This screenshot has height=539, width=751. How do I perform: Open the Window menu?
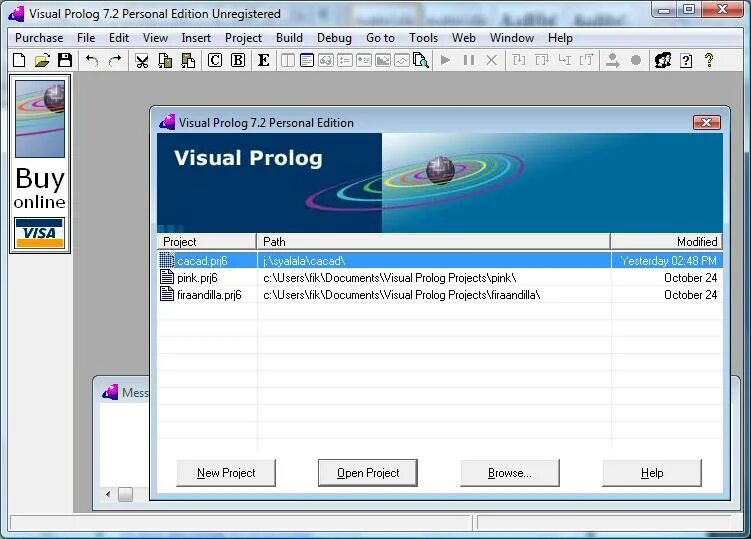pos(512,38)
